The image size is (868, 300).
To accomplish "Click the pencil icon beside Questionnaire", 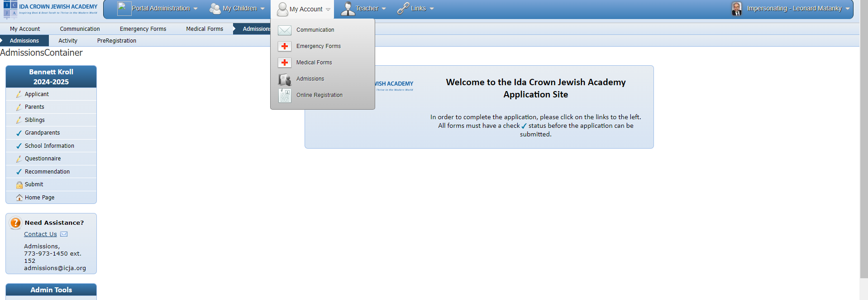I will tap(19, 159).
